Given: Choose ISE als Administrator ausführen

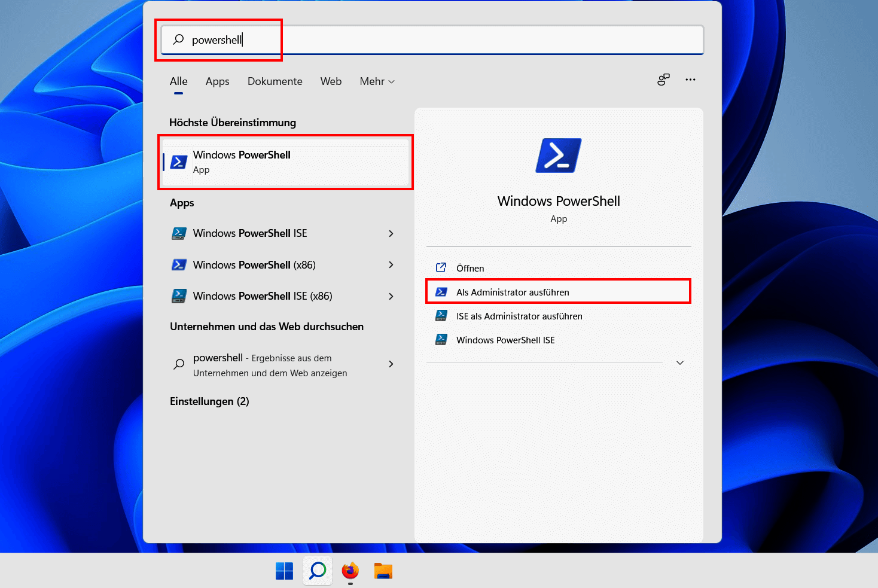Looking at the screenshot, I should [519, 316].
